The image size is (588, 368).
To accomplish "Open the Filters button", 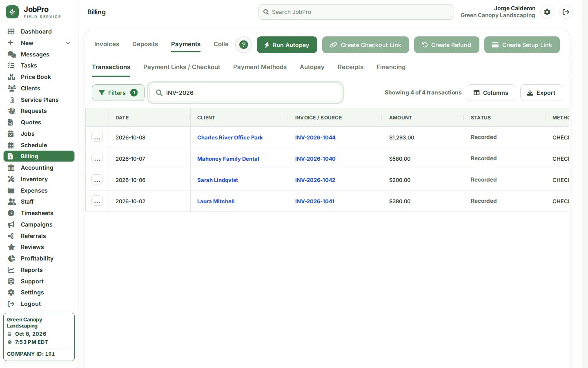I will coord(118,93).
